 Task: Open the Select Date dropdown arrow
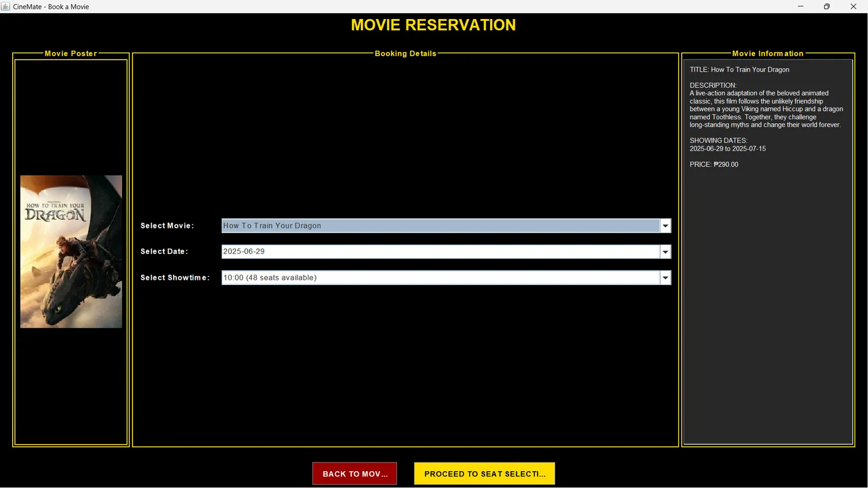pos(665,252)
